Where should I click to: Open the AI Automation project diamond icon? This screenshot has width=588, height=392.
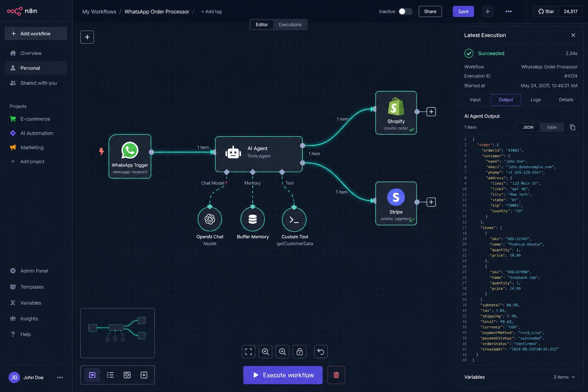[13, 133]
